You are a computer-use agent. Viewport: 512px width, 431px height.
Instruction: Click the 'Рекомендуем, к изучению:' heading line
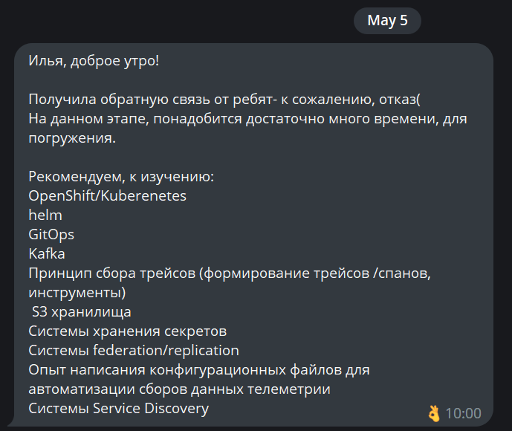(x=121, y=177)
